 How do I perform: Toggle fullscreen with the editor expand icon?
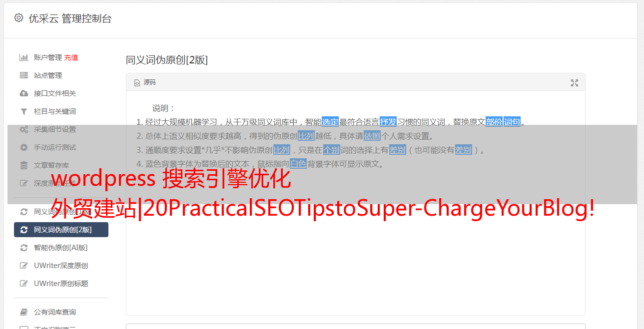[575, 83]
